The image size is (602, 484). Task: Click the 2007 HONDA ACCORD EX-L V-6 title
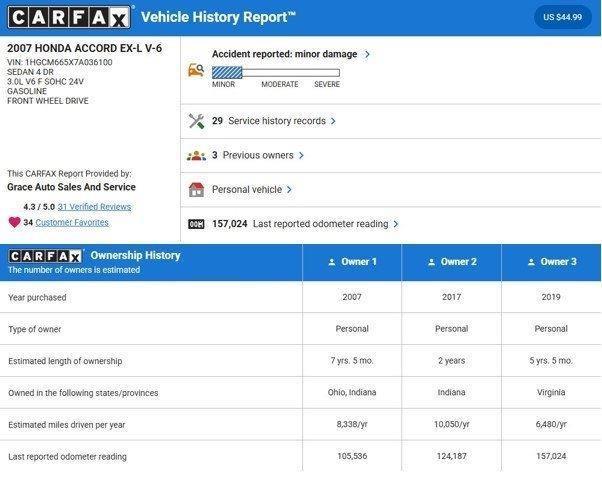tap(84, 48)
